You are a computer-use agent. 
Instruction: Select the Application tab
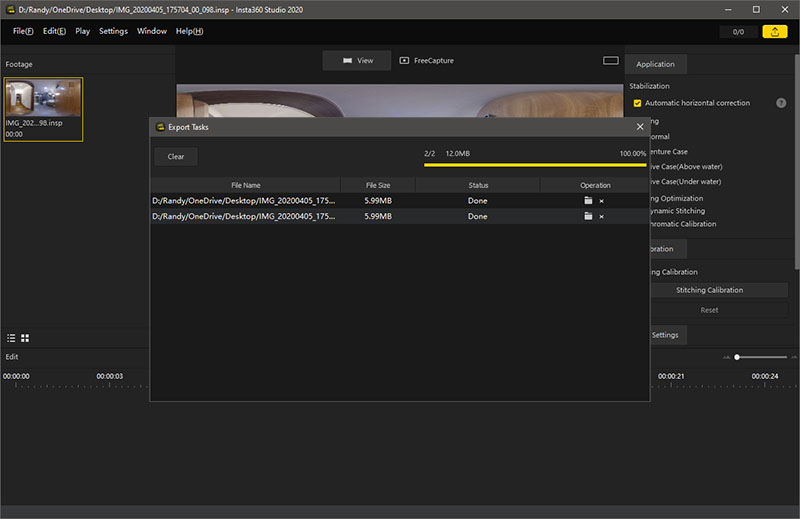pos(655,64)
